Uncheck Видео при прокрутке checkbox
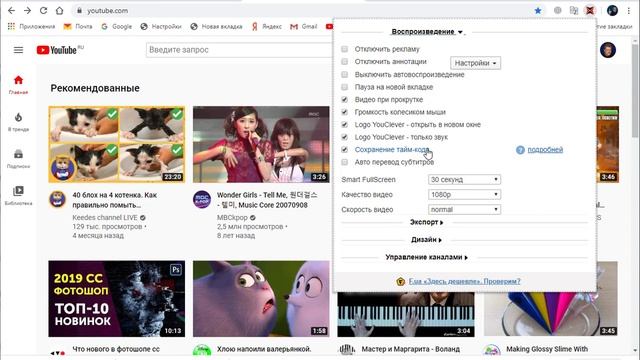The width and height of the screenshot is (640, 360). pyautogui.click(x=344, y=100)
